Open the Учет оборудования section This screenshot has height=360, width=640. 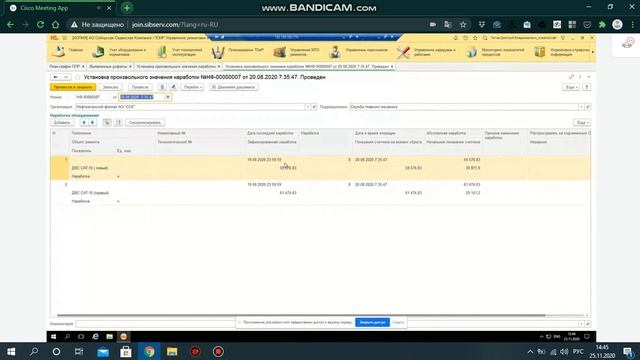119,52
